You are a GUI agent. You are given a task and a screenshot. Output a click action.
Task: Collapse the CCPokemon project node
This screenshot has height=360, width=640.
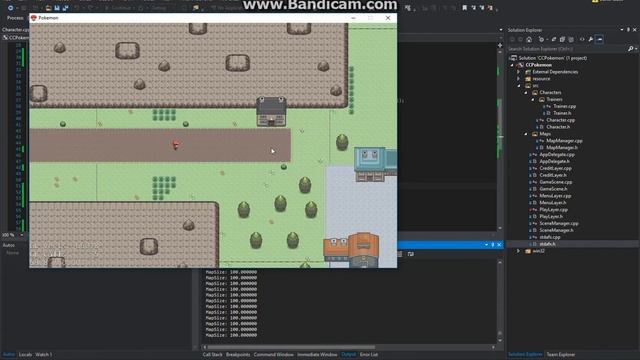(512, 65)
